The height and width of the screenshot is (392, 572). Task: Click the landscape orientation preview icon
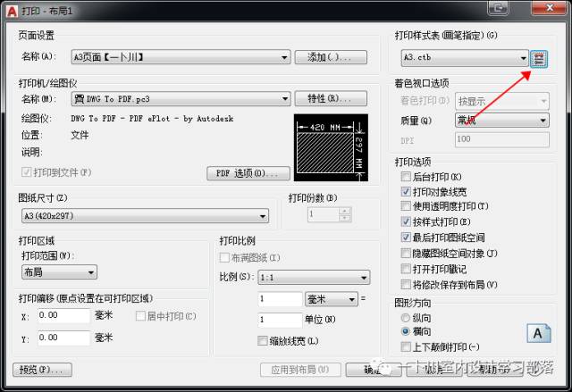coord(539,333)
